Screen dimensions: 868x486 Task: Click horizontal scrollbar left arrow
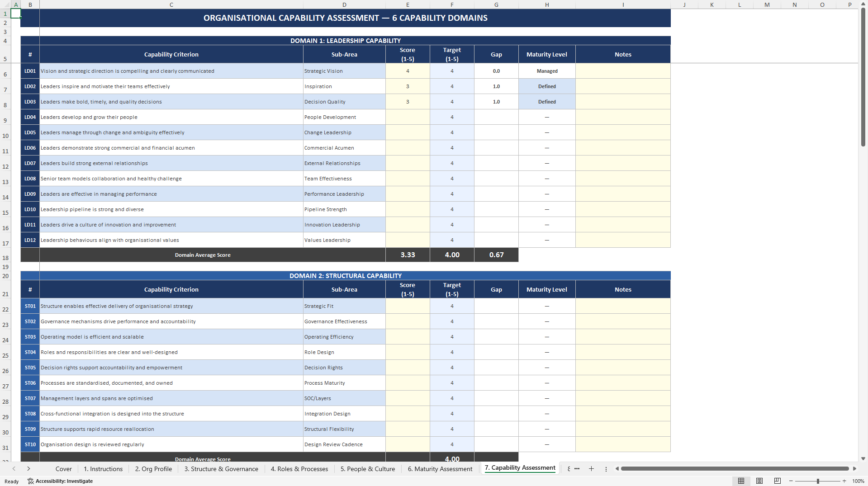pyautogui.click(x=617, y=469)
